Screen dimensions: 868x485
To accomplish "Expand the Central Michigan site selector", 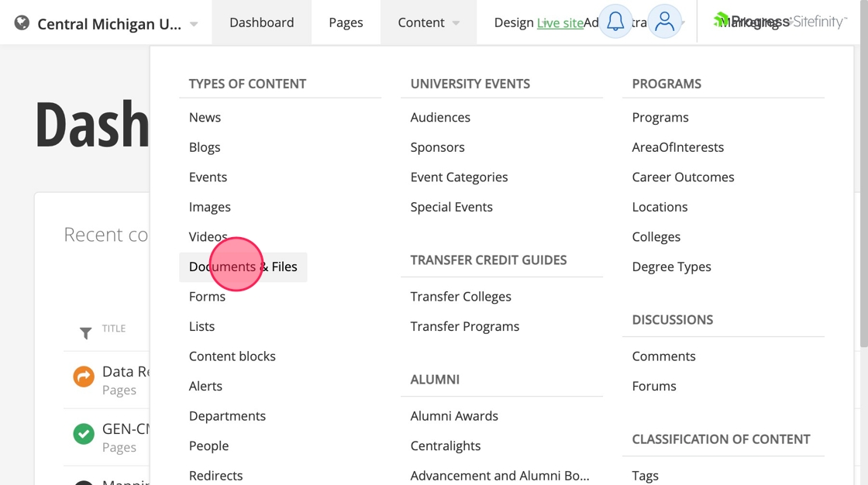I will 194,24.
